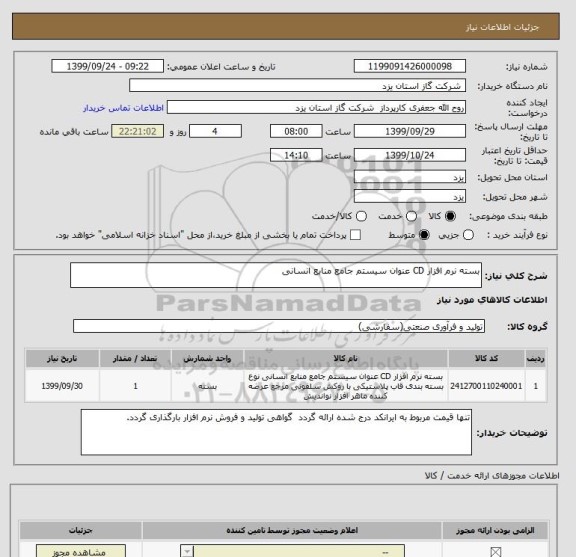Click the item name cell بسته نرم افزار CD
This screenshot has height=557, width=576.
click(x=346, y=386)
